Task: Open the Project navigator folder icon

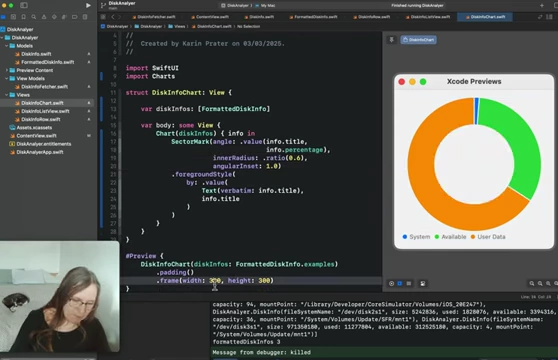Action: (3, 17)
